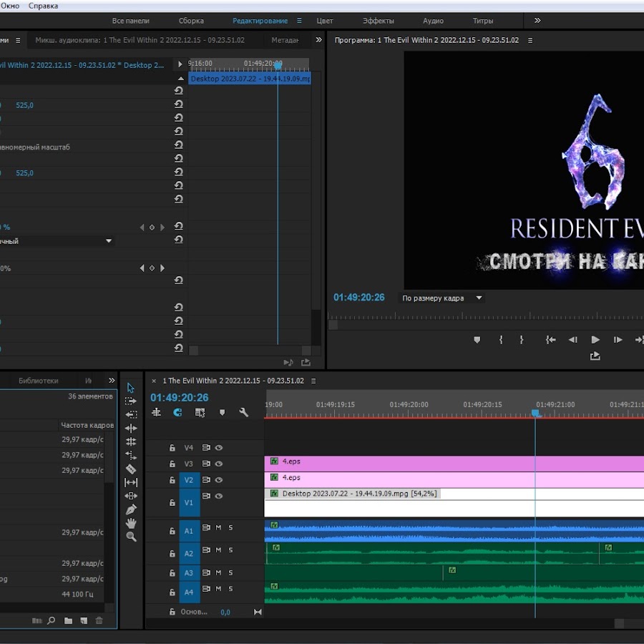Select the Zoom magnifier tool

[131, 537]
